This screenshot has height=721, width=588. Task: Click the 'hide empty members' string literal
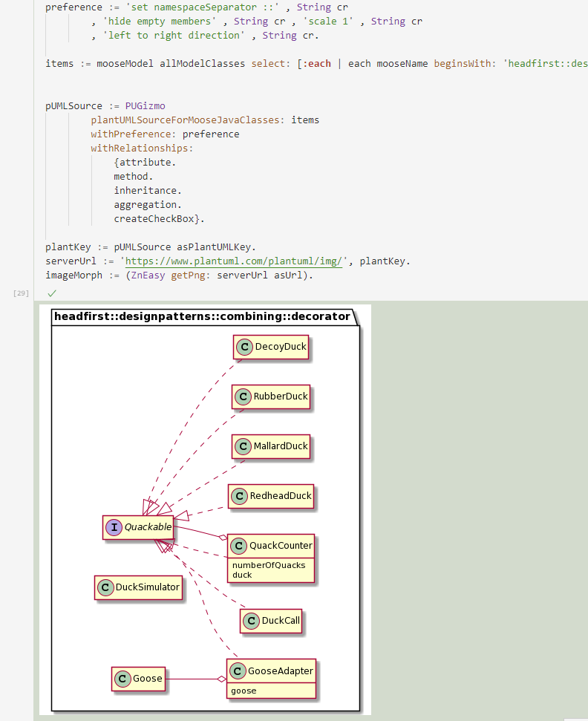click(x=159, y=21)
